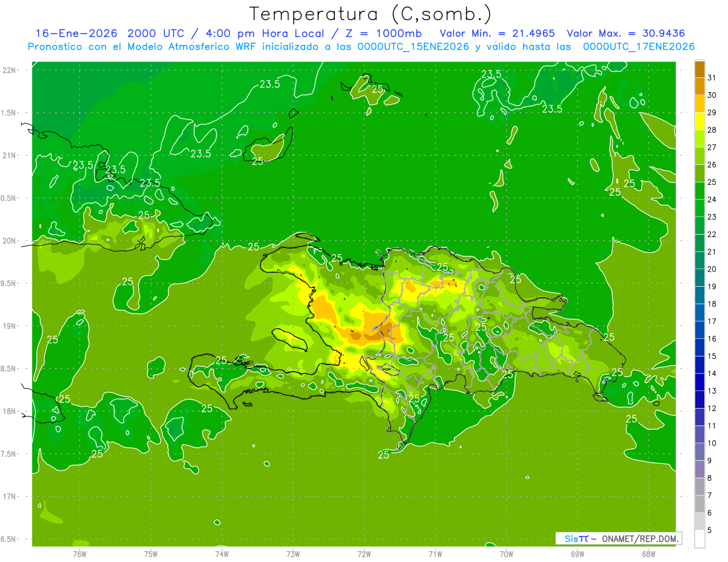This screenshot has width=728, height=562.
Task: Click the '30' legend value
Action: pos(712,95)
